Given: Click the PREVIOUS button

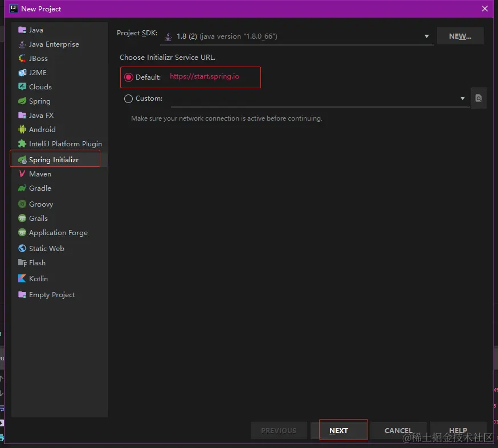Looking at the screenshot, I should pyautogui.click(x=279, y=430).
